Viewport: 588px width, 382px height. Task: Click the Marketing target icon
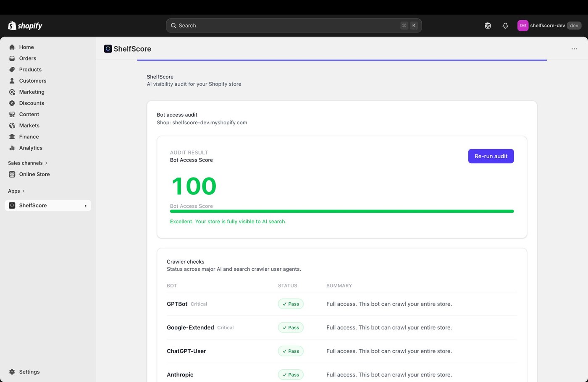(12, 92)
